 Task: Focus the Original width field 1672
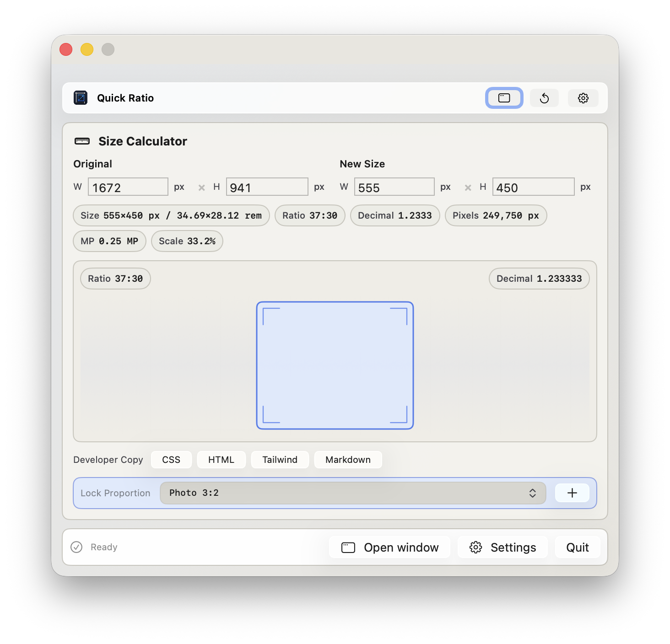128,187
